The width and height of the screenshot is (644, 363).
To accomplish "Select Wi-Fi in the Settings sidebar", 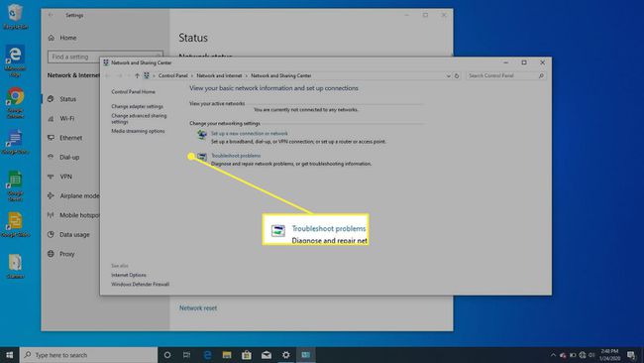I will (x=67, y=118).
